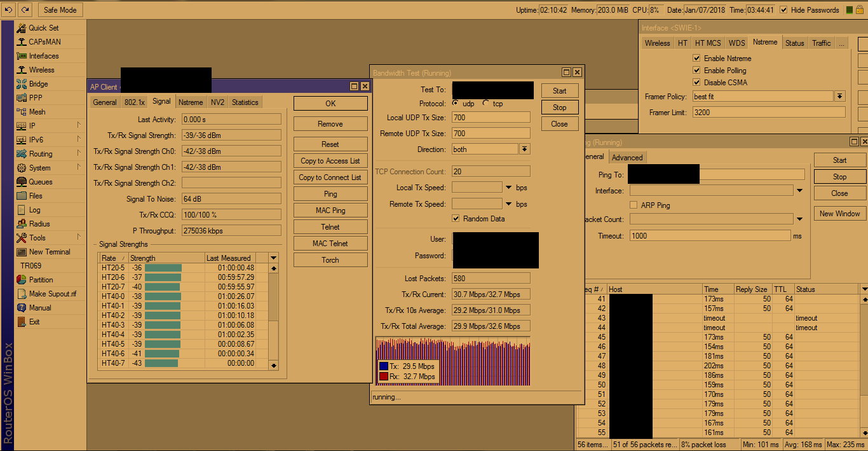
Task: Click the lock icon in top bar
Action: (859, 10)
